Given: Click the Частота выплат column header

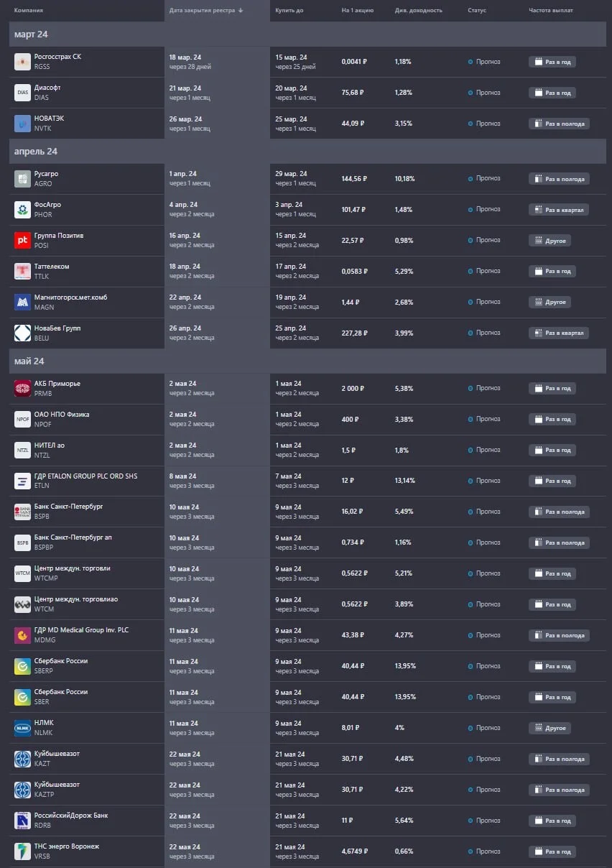Looking at the screenshot, I should (x=551, y=11).
